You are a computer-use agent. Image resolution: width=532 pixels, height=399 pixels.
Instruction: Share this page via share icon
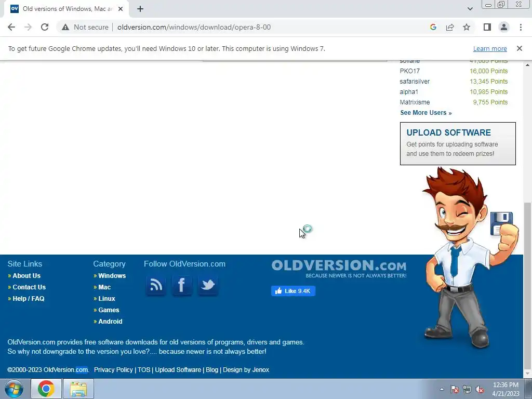(x=450, y=27)
